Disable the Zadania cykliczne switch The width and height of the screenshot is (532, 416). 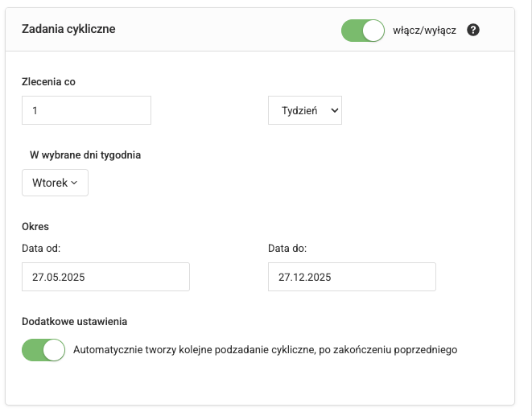tap(363, 31)
